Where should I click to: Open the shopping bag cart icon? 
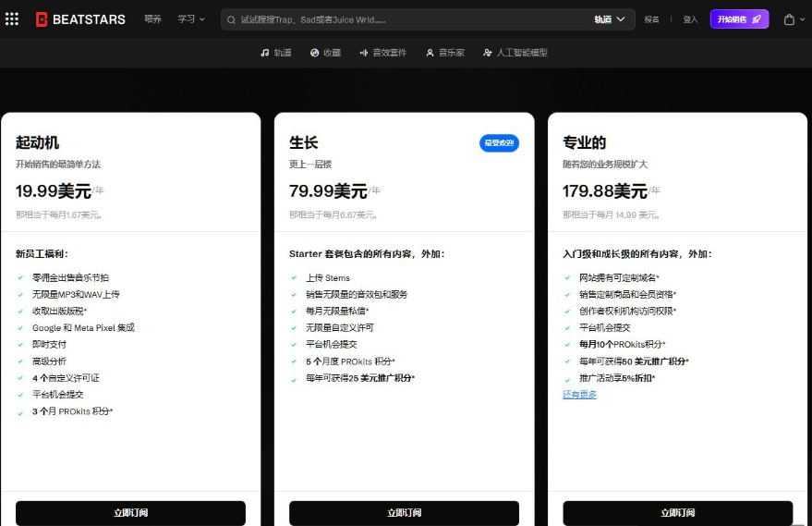tap(789, 19)
